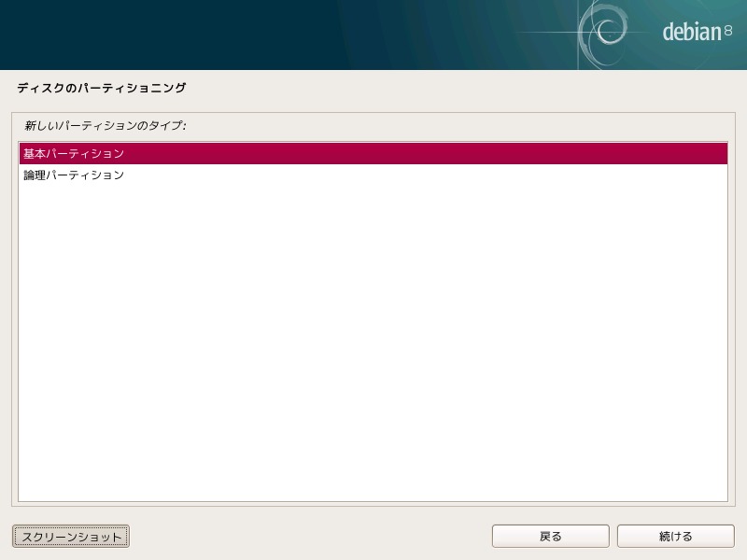Continue with the 続ける button

click(675, 536)
